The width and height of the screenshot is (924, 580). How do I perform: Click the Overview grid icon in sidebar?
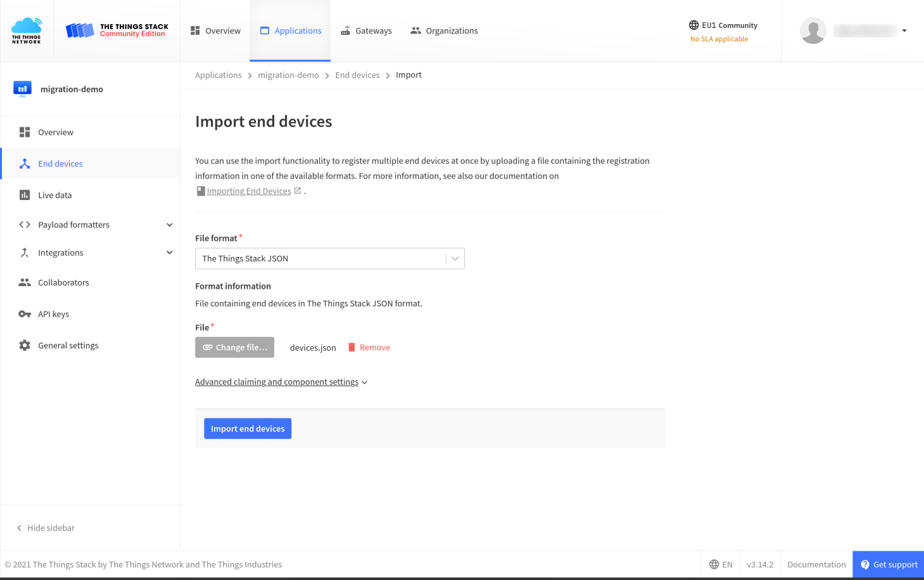coord(25,132)
